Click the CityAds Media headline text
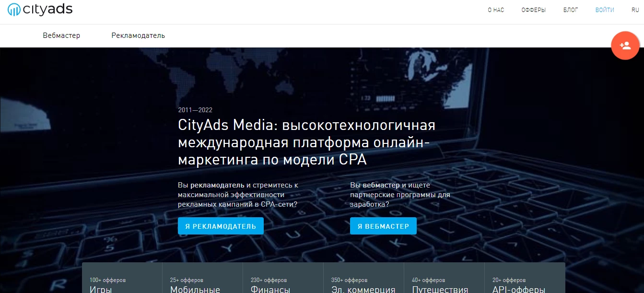644x293 pixels. pyautogui.click(x=306, y=142)
